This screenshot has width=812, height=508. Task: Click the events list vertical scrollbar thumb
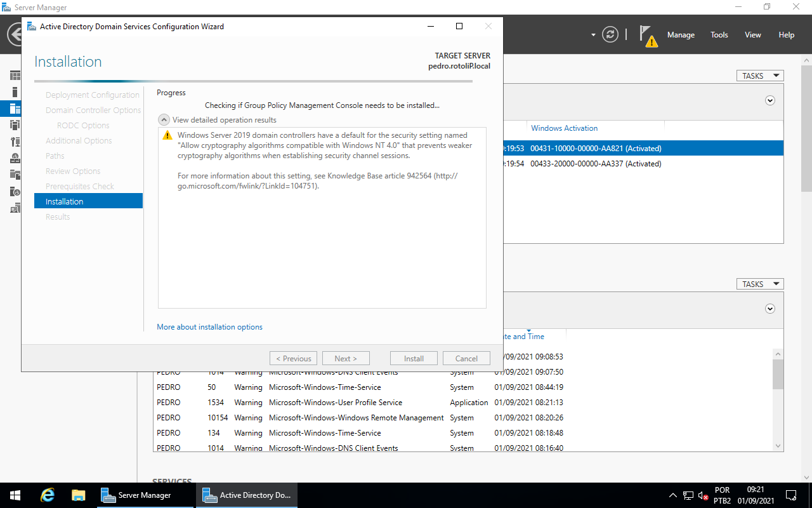[x=778, y=374]
